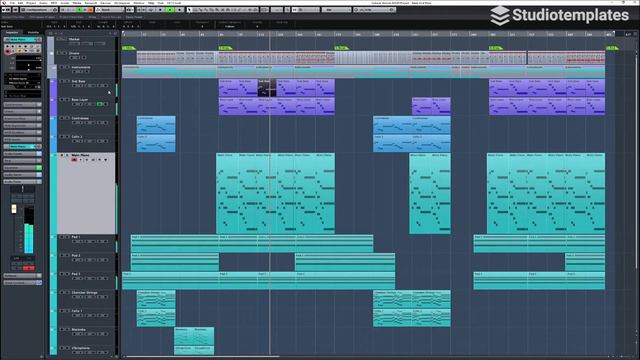
Task: Collapse the Drums folder track
Action: pyautogui.click(x=51, y=53)
